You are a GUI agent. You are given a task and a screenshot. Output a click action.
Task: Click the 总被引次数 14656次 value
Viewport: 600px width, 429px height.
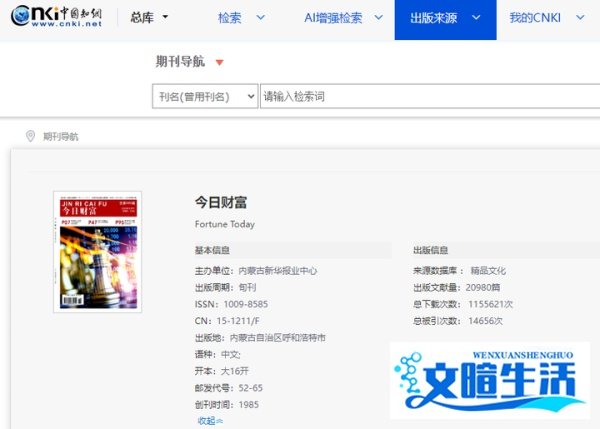[485, 321]
